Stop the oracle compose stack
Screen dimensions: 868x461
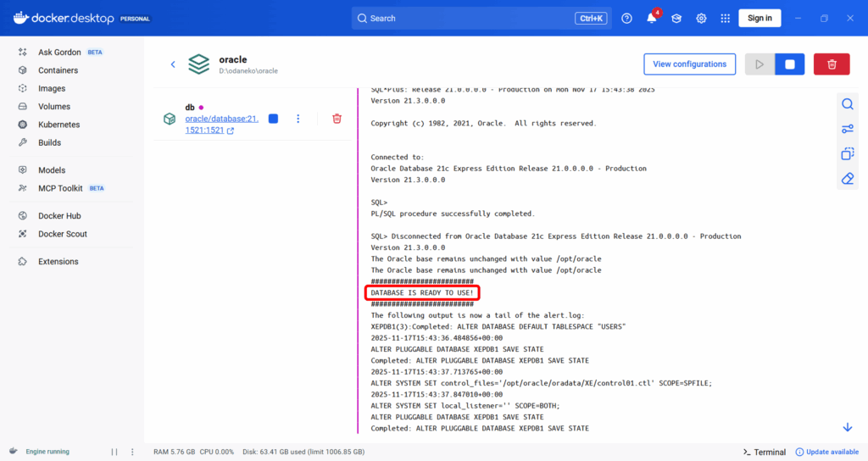tap(789, 64)
